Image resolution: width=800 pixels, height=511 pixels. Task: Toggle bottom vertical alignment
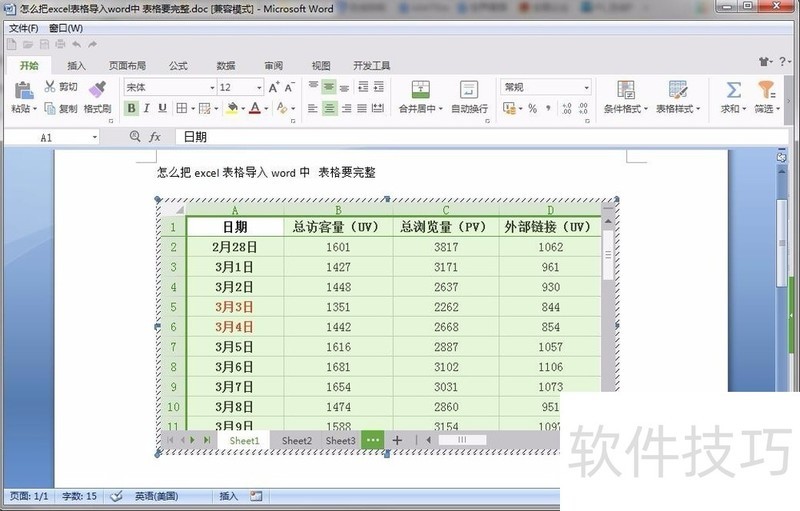click(345, 87)
